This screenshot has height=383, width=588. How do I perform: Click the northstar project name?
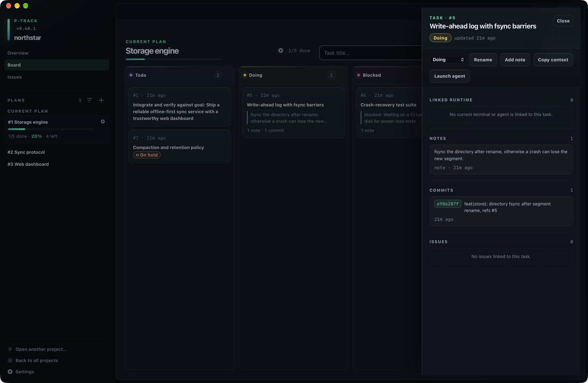coord(28,38)
